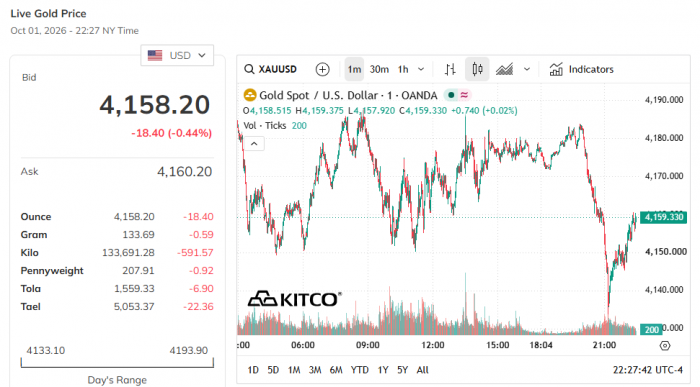Select the bars chart style icon
700x387 pixels.
[x=450, y=69]
